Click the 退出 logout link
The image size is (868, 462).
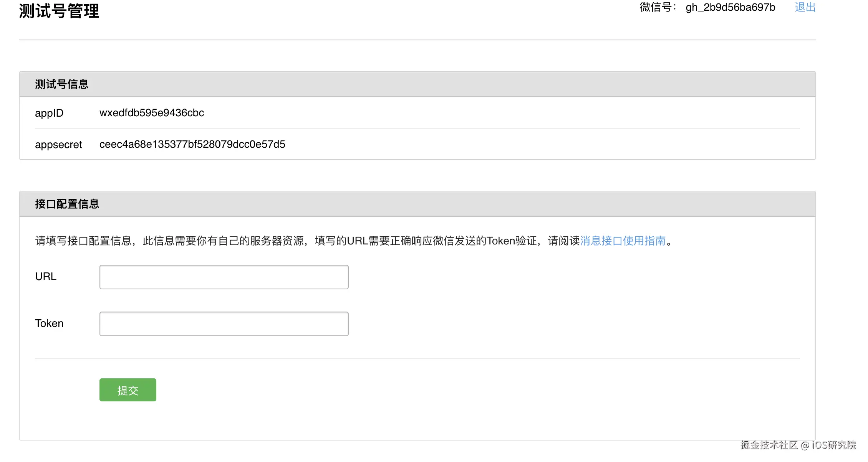[805, 7]
